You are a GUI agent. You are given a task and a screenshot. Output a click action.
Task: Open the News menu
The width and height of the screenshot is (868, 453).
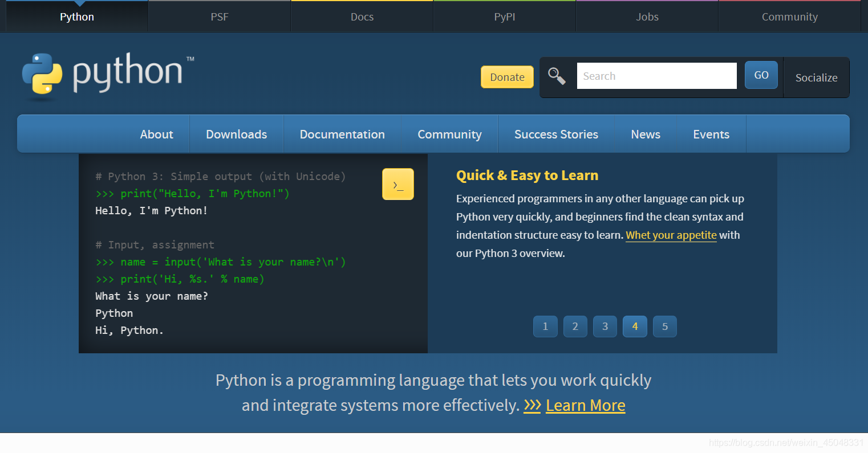[645, 134]
